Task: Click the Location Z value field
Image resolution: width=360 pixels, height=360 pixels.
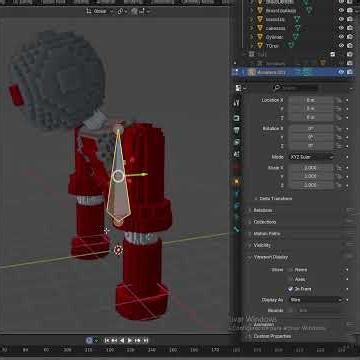Action: click(x=311, y=117)
